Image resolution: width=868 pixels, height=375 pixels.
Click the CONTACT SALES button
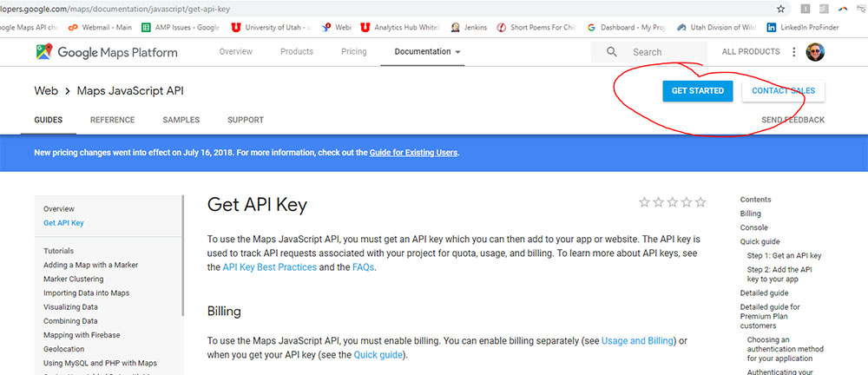click(x=783, y=91)
